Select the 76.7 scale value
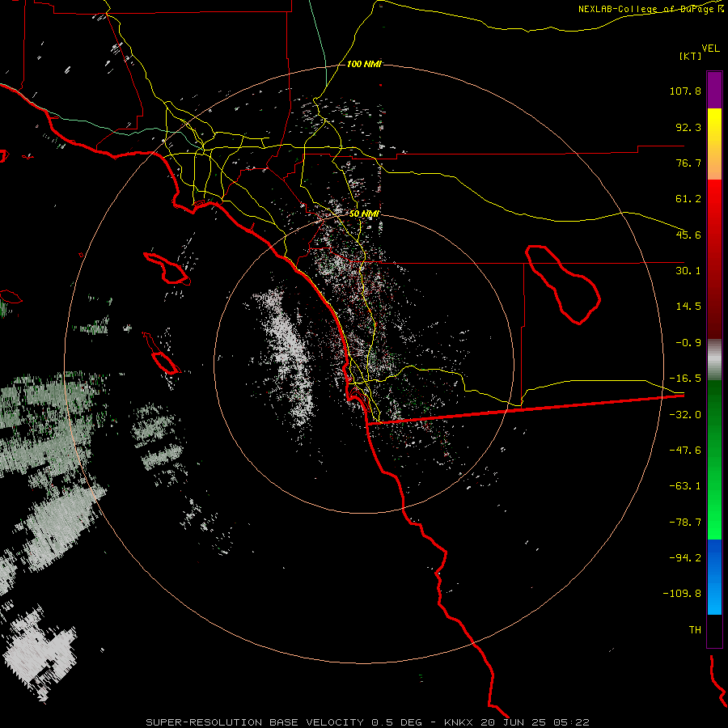The image size is (728, 728). [x=688, y=163]
